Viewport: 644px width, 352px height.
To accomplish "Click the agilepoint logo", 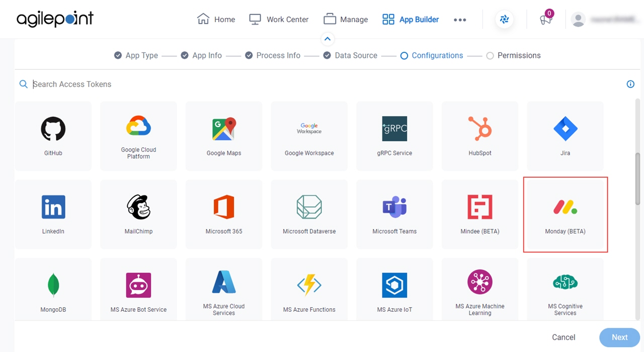I will pos(55,19).
